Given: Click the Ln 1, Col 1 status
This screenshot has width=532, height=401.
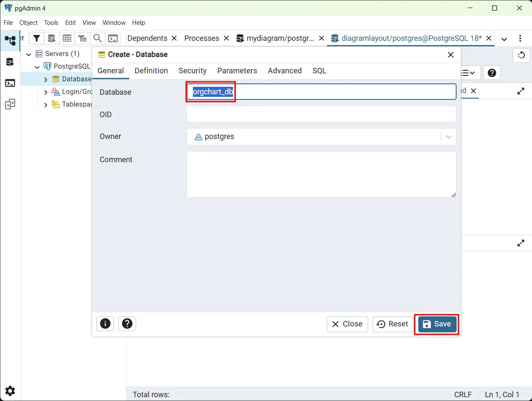Looking at the screenshot, I should tap(502, 395).
